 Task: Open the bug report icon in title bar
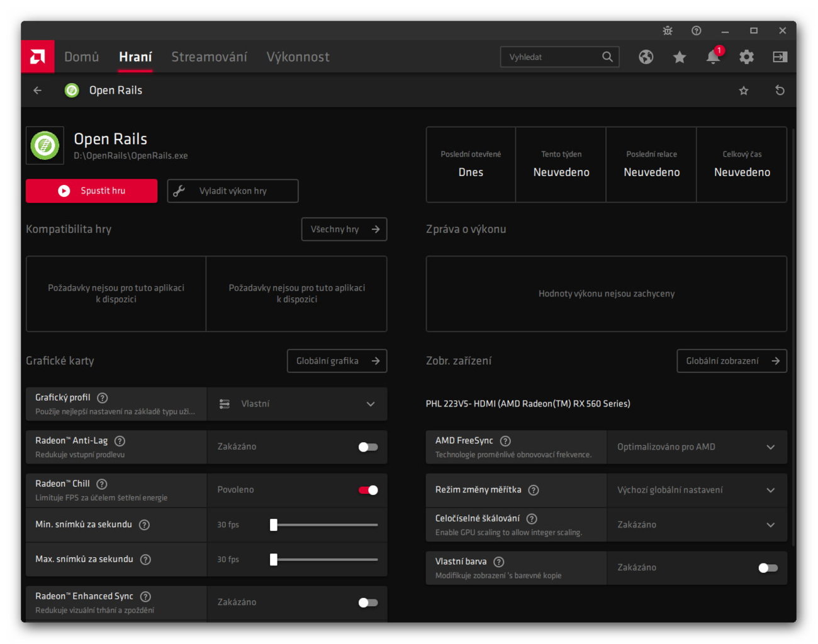668,30
